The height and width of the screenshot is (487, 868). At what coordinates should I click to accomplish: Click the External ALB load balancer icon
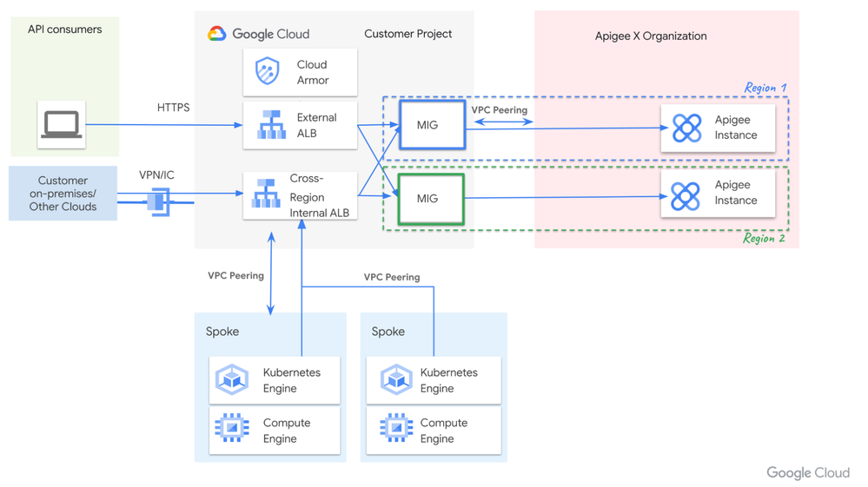(271, 124)
